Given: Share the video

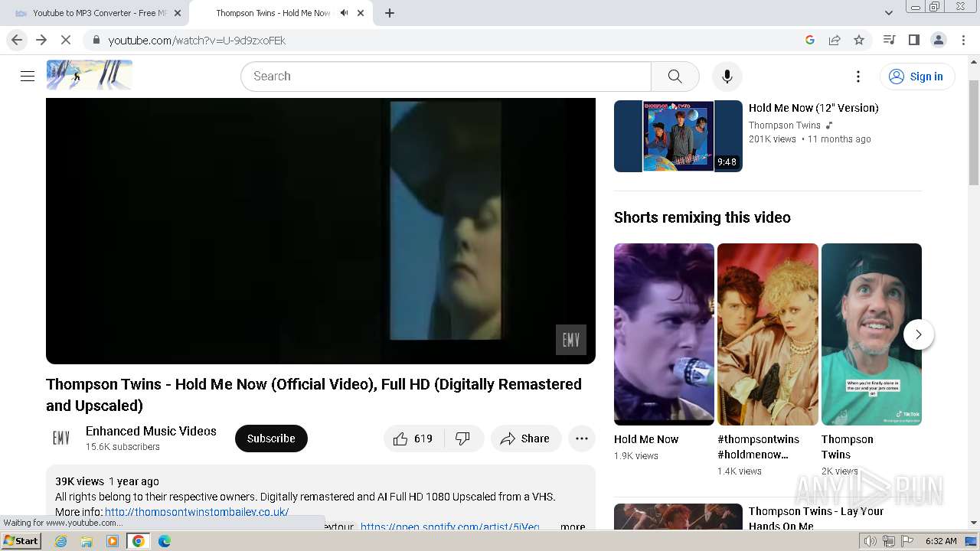Looking at the screenshot, I should 526,439.
